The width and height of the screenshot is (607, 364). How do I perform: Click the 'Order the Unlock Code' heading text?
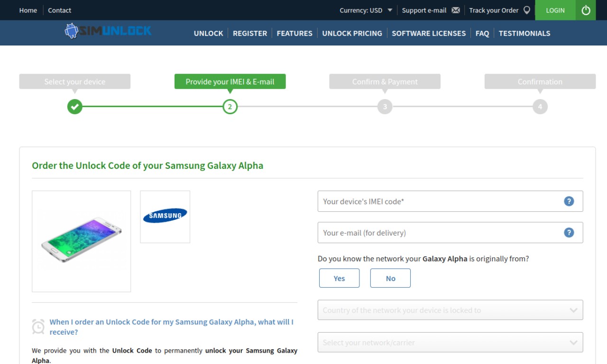pyautogui.click(x=147, y=166)
